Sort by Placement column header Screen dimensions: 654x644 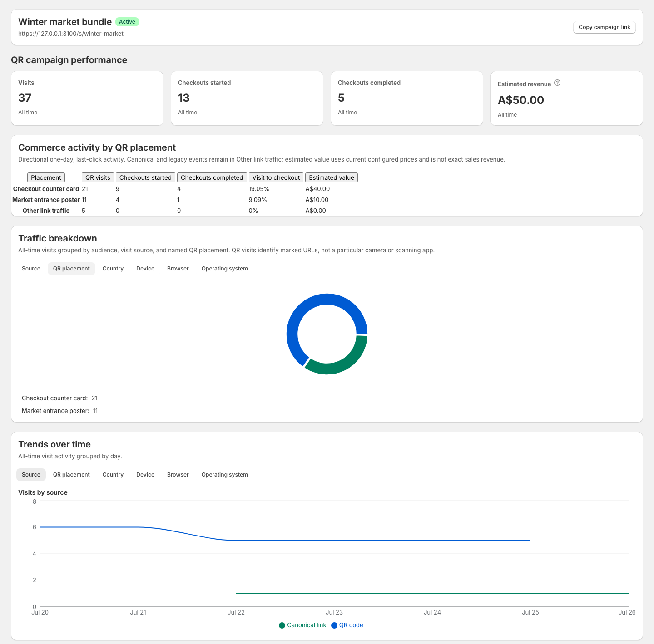pyautogui.click(x=46, y=177)
